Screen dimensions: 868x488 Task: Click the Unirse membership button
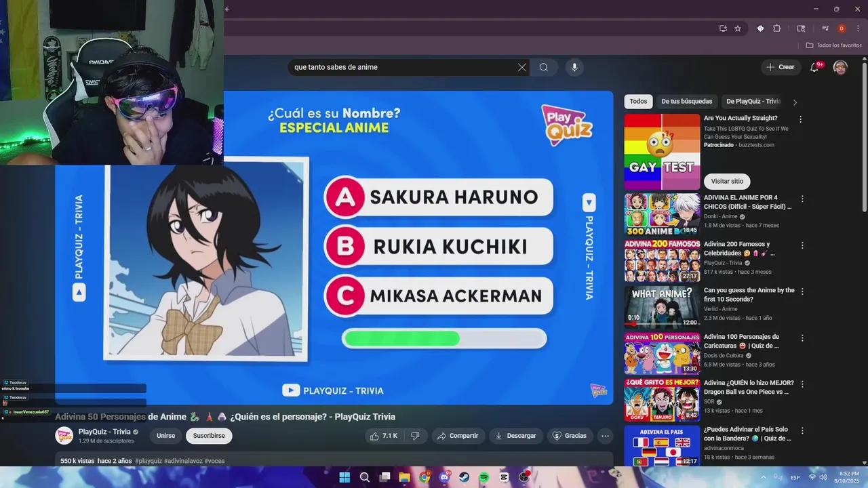[x=166, y=436]
